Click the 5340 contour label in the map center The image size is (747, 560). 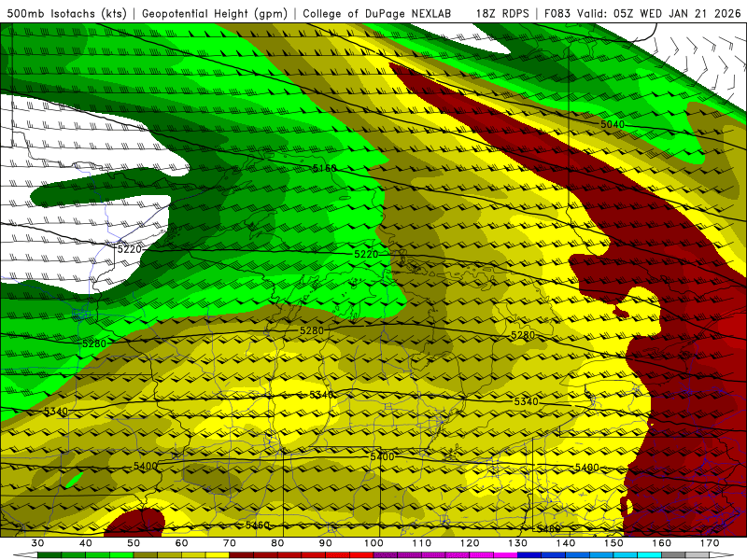[x=321, y=395]
